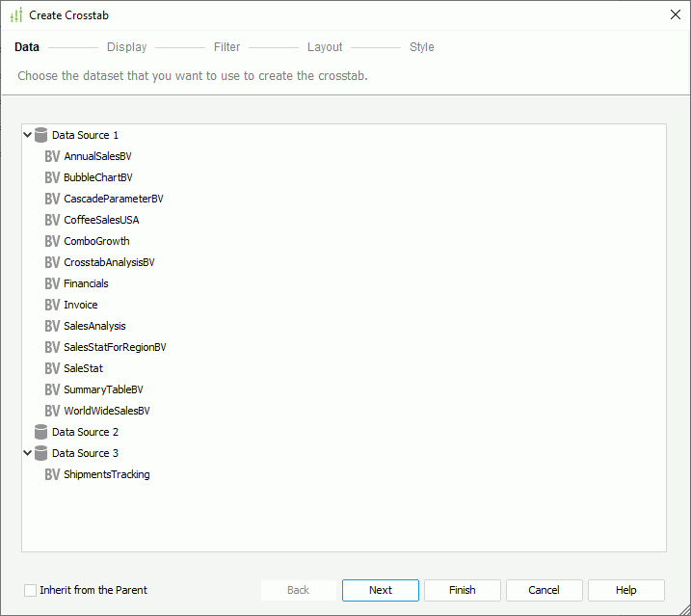Viewport: 691px width, 616px height.
Task: Select the ShipmentsTracking business view
Action: click(107, 474)
